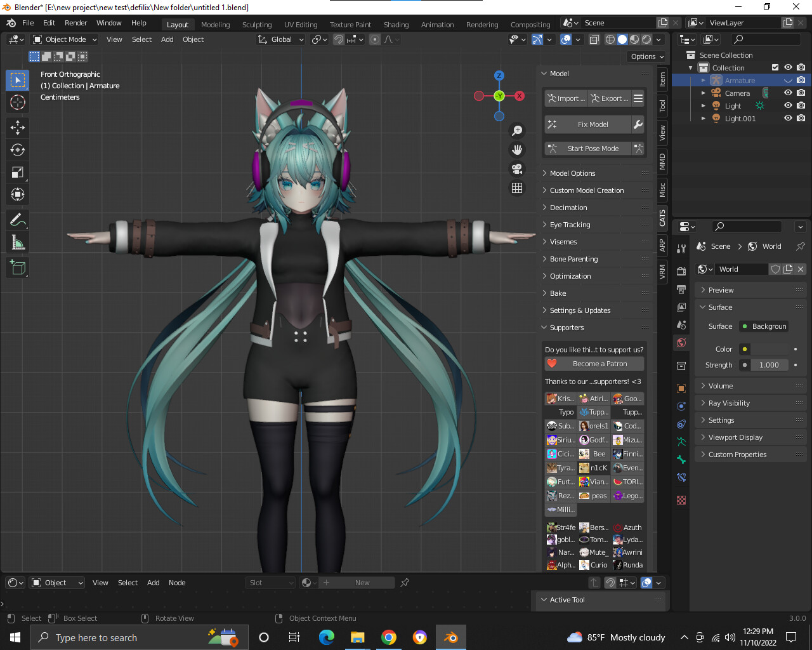Switch to wireframe viewport shading
812x650 pixels.
pos(610,39)
